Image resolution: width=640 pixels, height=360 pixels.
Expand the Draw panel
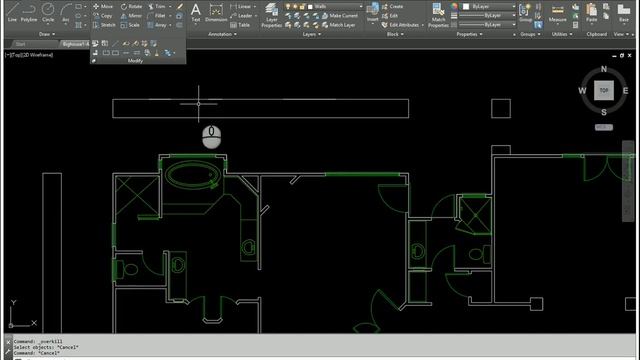(47, 34)
